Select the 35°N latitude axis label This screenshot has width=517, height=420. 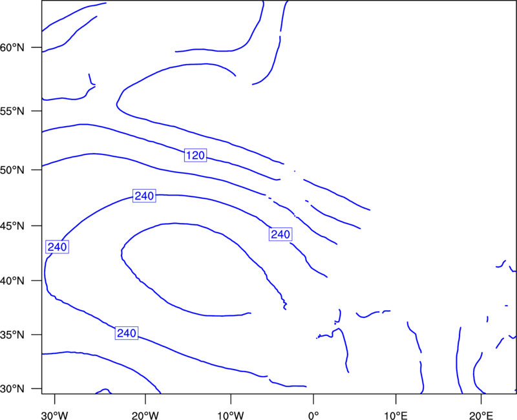(x=12, y=335)
